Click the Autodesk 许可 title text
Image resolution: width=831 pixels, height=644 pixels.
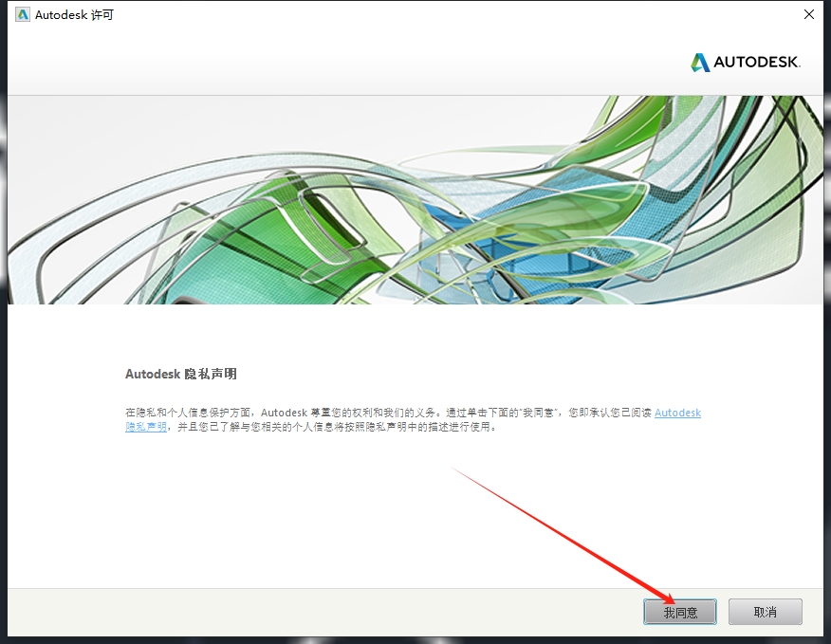tap(74, 15)
